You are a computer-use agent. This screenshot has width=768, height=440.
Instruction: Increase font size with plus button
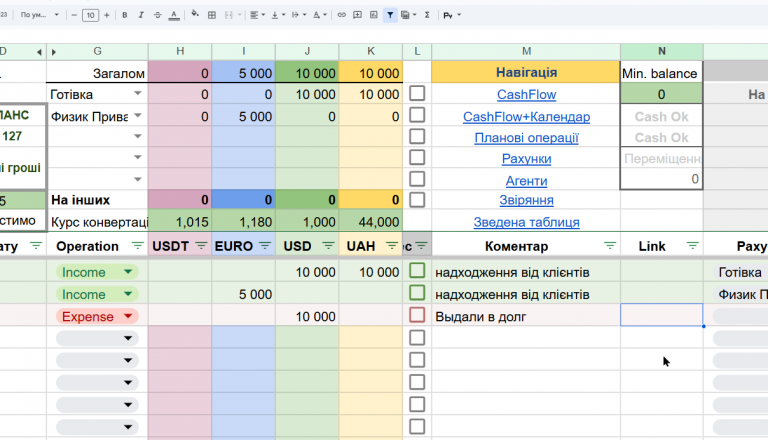tap(106, 15)
